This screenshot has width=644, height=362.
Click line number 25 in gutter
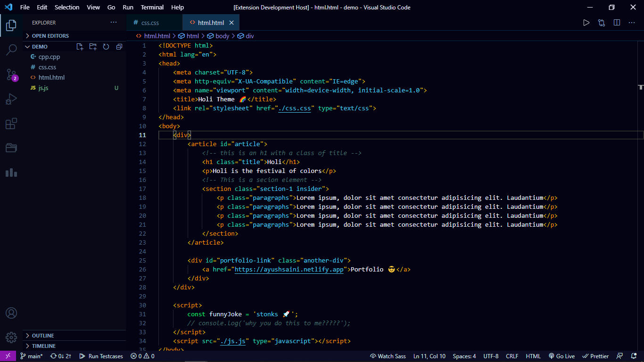pos(142,261)
